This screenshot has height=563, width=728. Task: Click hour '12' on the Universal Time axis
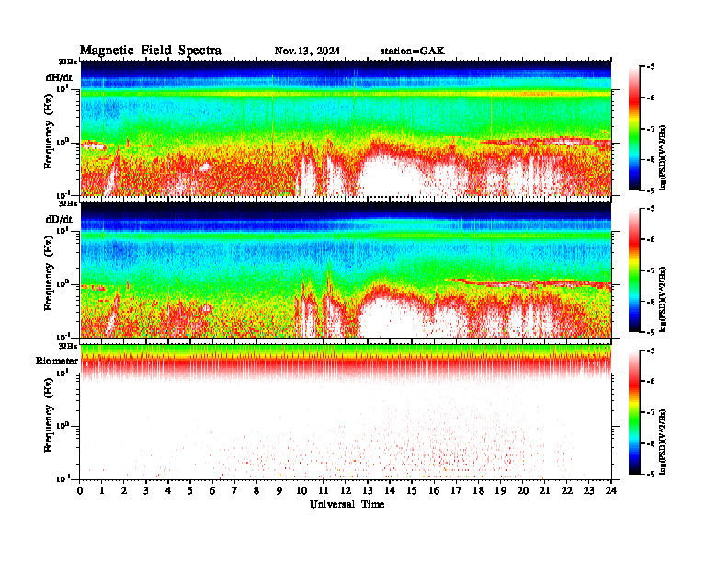point(346,491)
